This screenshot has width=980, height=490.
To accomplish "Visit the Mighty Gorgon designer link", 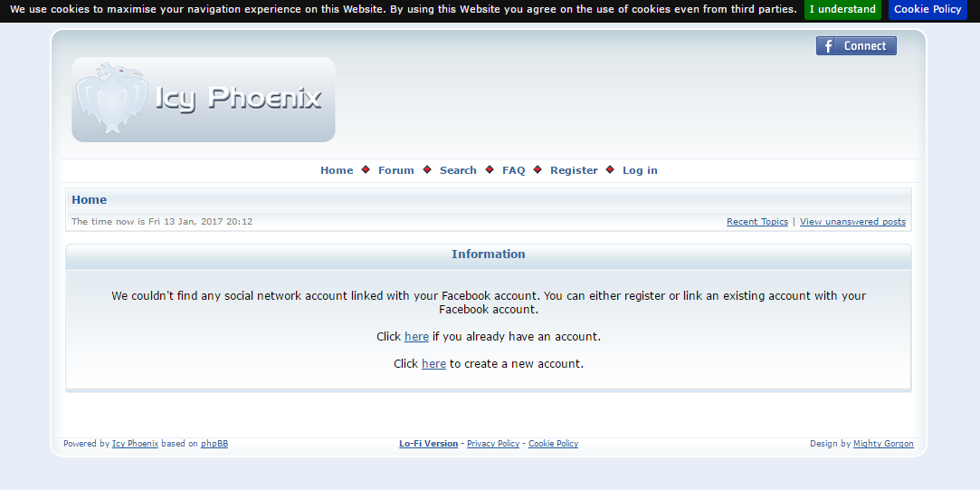I will pyautogui.click(x=883, y=444).
